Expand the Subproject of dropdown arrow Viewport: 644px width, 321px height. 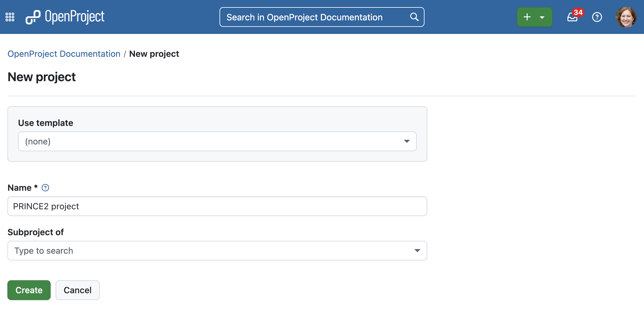(x=417, y=251)
